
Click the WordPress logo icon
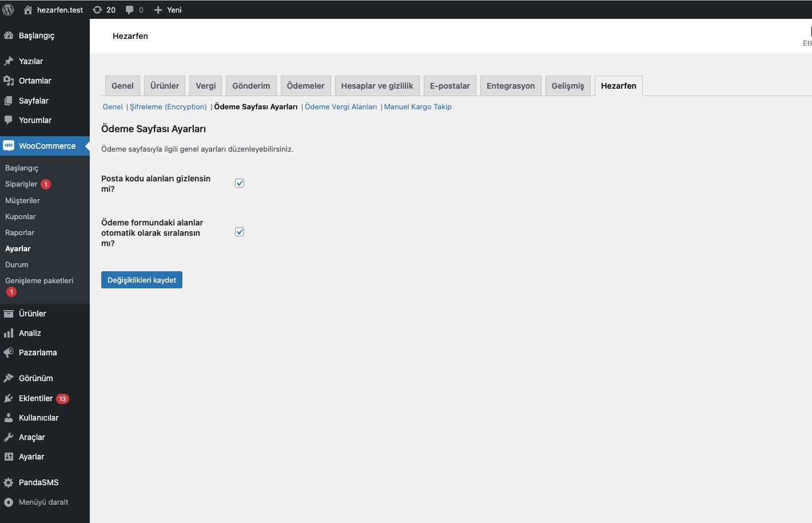click(x=8, y=10)
